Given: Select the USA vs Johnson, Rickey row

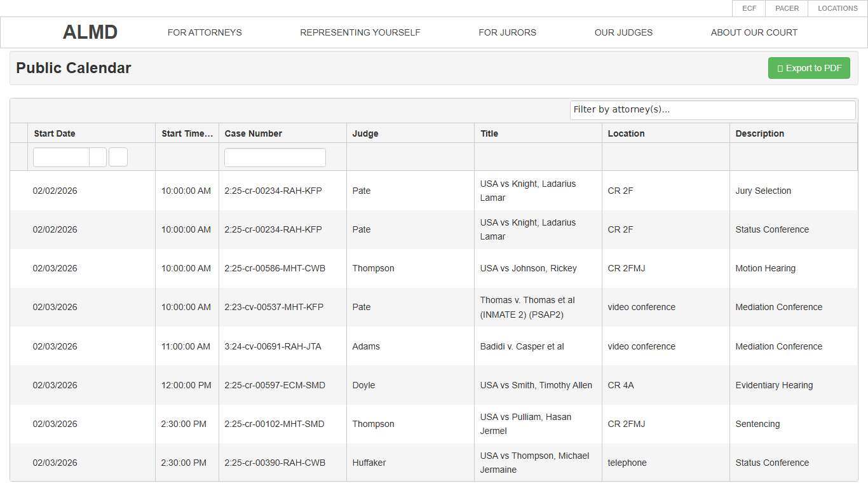Looking at the screenshot, I should pos(528,268).
